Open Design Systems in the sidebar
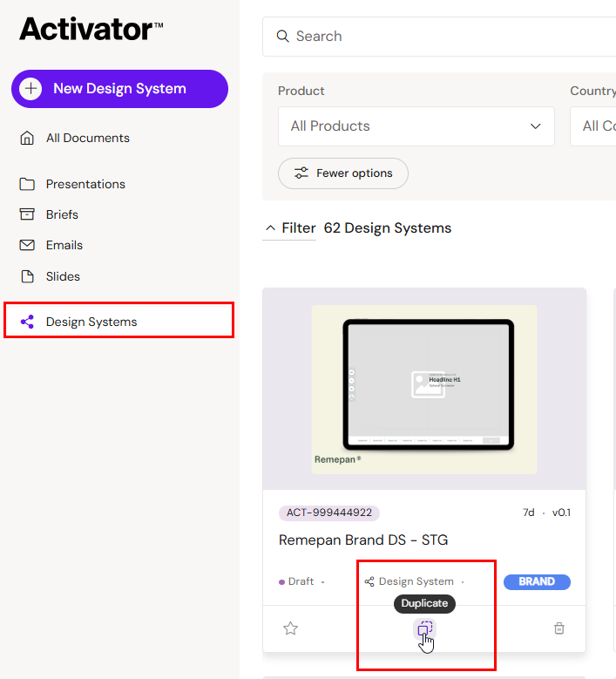 click(91, 322)
